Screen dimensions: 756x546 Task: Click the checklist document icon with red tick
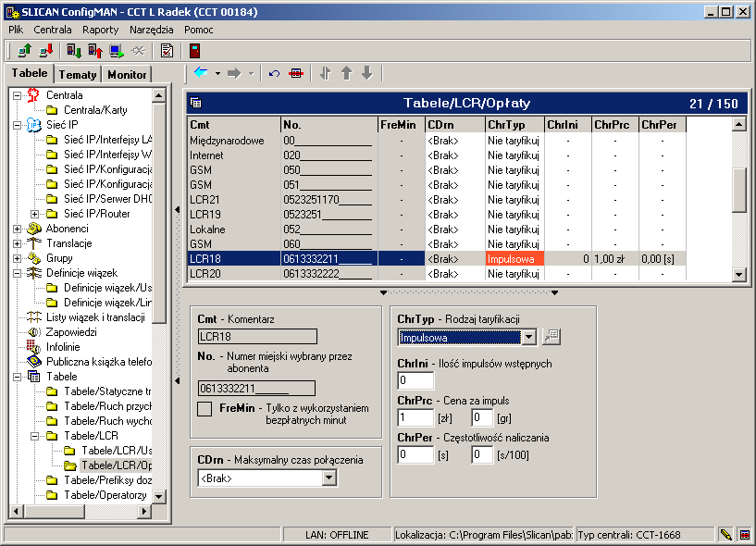pyautogui.click(x=167, y=50)
